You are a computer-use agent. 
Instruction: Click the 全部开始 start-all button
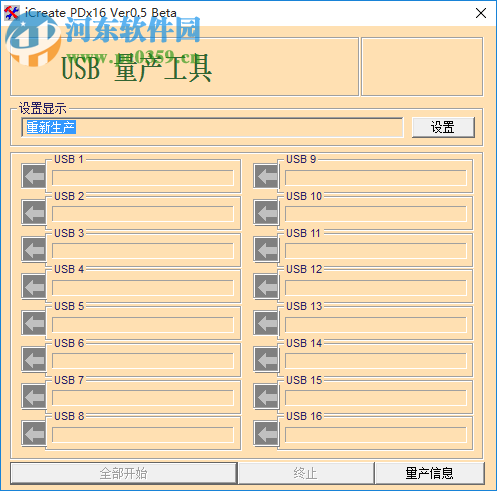tap(123, 473)
